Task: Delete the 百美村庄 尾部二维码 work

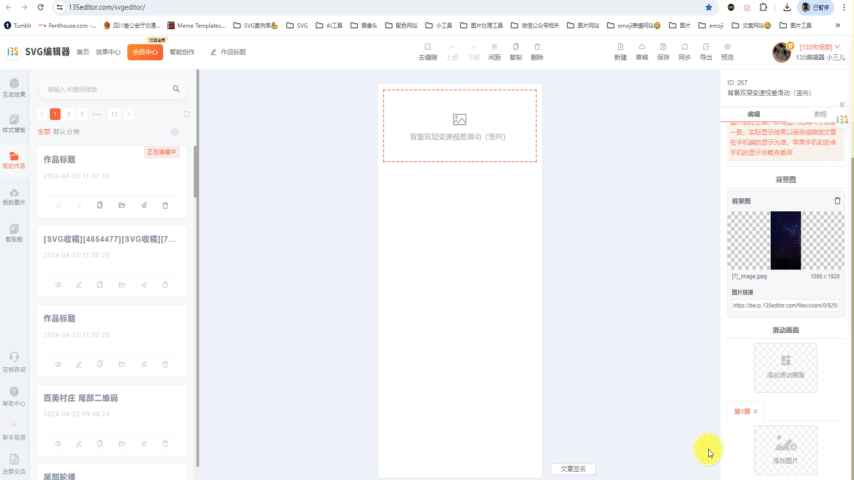Action: 165,444
